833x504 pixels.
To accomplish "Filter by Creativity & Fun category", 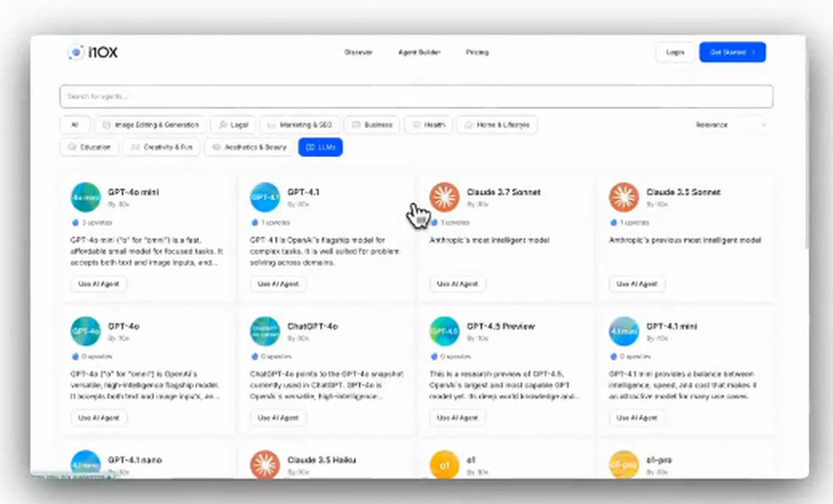I will [x=162, y=147].
